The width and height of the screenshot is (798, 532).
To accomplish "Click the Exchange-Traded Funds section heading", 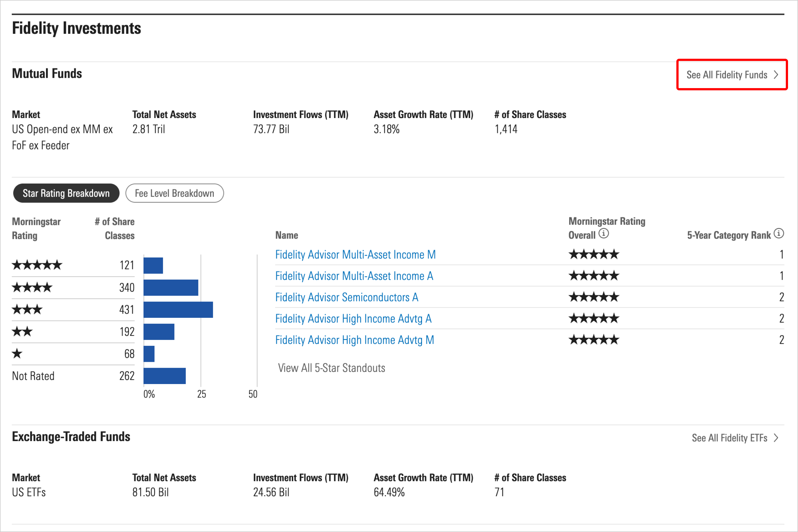I will (71, 437).
